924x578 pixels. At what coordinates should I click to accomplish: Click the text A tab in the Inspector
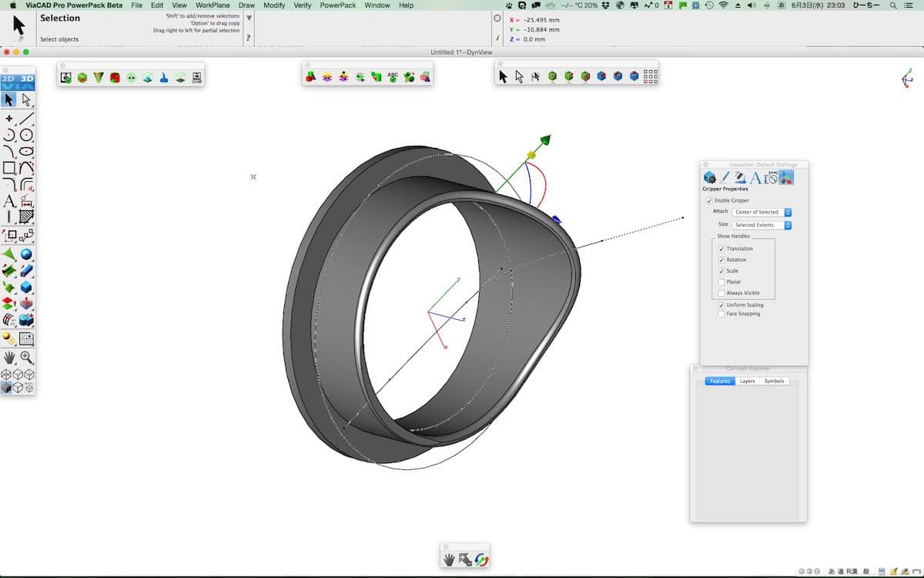pos(755,178)
